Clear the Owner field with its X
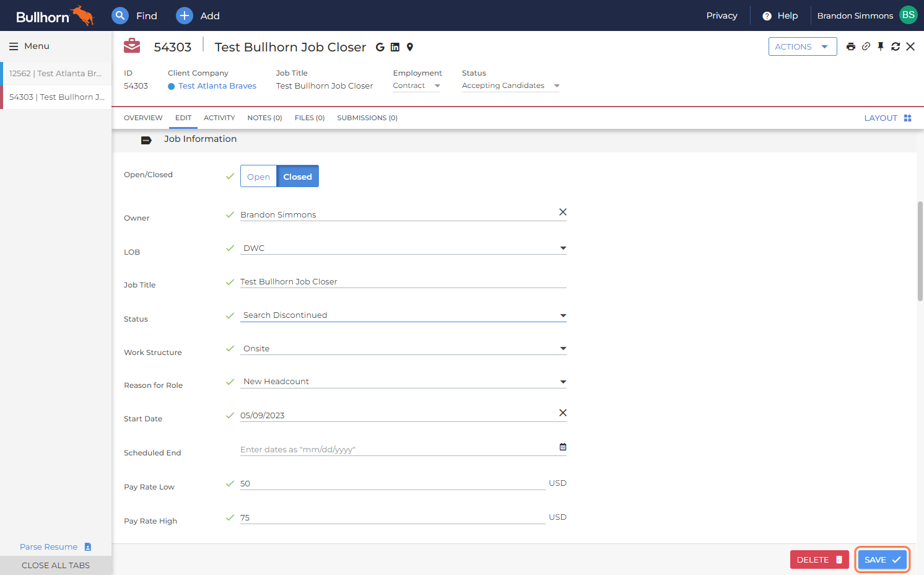The width and height of the screenshot is (924, 575). 563,212
